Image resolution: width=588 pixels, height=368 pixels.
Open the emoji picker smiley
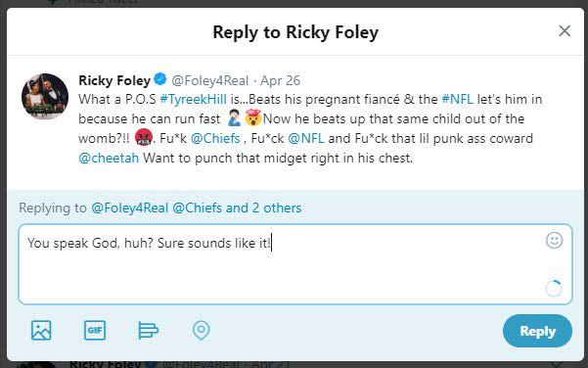click(x=554, y=241)
